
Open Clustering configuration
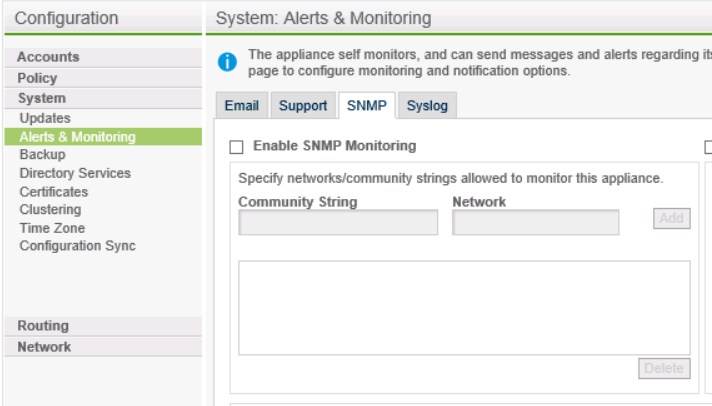[51, 210]
